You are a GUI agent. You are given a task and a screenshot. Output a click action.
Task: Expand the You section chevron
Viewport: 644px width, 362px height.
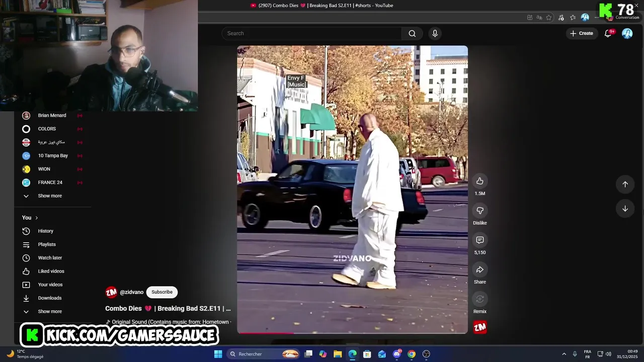click(36, 218)
